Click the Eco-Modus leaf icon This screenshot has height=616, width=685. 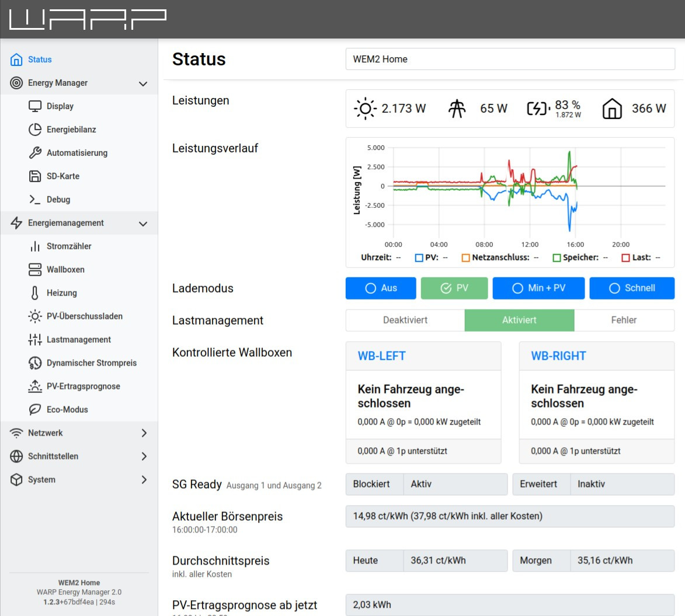[x=36, y=410]
